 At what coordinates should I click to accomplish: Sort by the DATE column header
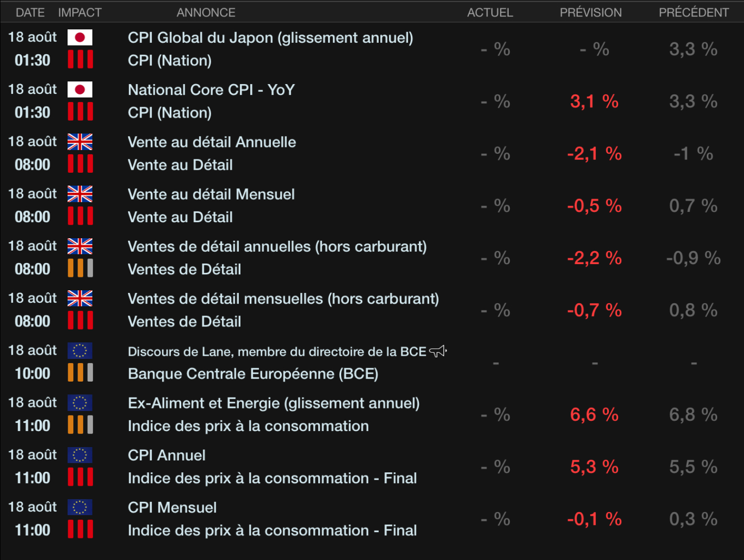30,12
